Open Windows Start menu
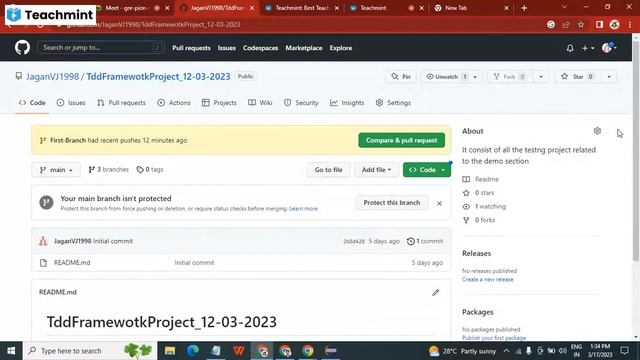Image resolution: width=640 pixels, height=360 pixels. [11, 351]
